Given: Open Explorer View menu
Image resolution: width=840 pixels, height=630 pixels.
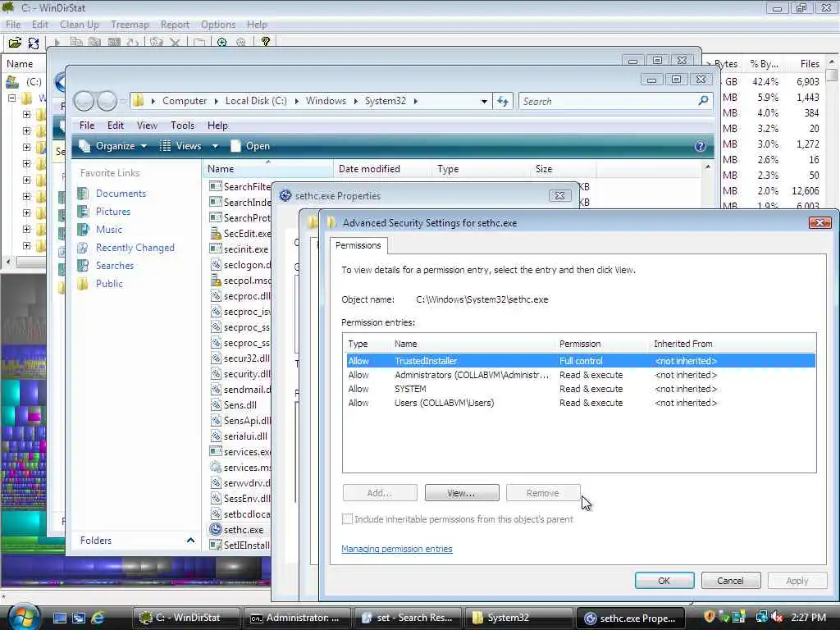Looking at the screenshot, I should coord(147,126).
